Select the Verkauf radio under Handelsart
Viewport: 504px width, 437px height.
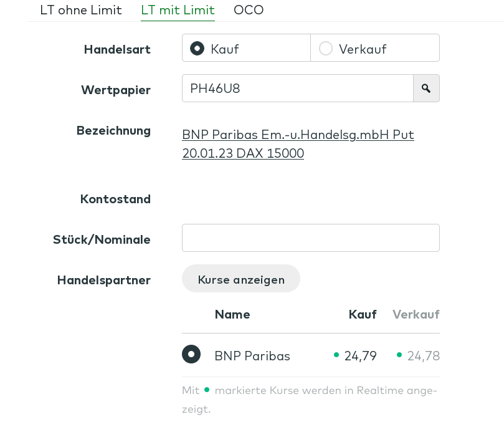coord(326,49)
